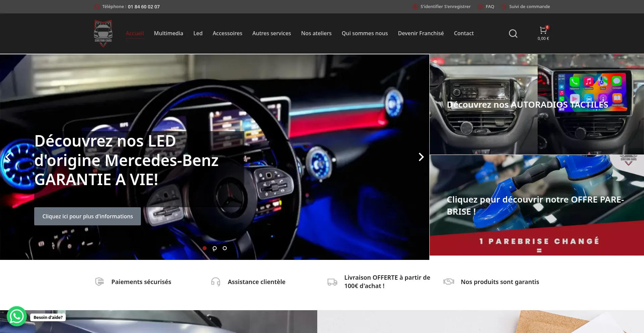Click the WhatsApp chat icon
The height and width of the screenshot is (333, 644).
[x=16, y=316]
